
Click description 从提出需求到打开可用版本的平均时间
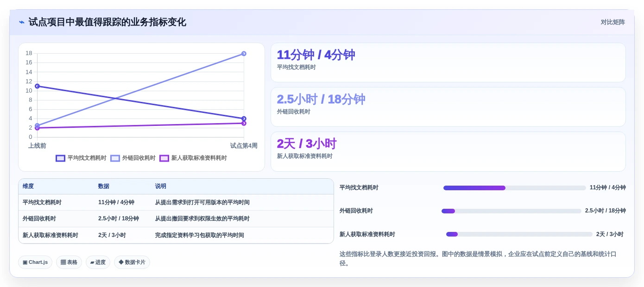[x=202, y=202]
